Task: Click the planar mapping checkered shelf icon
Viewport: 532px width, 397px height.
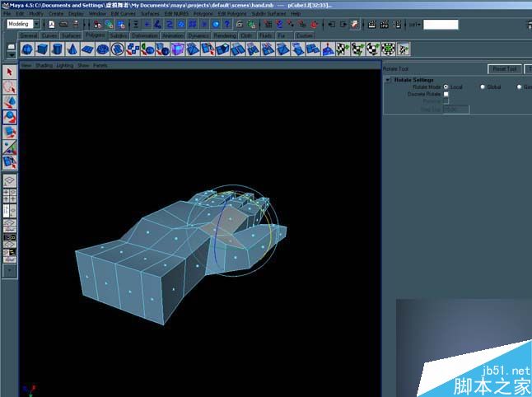Action: pyautogui.click(x=343, y=49)
